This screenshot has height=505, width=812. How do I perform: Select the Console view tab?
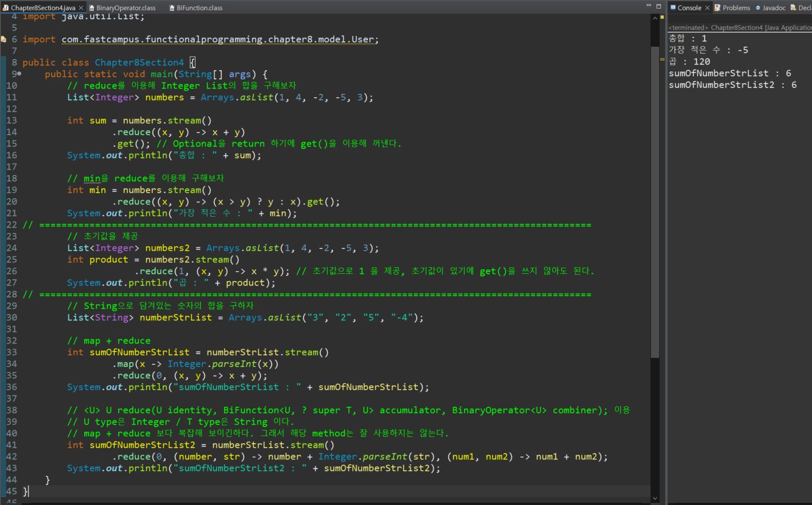(x=689, y=8)
